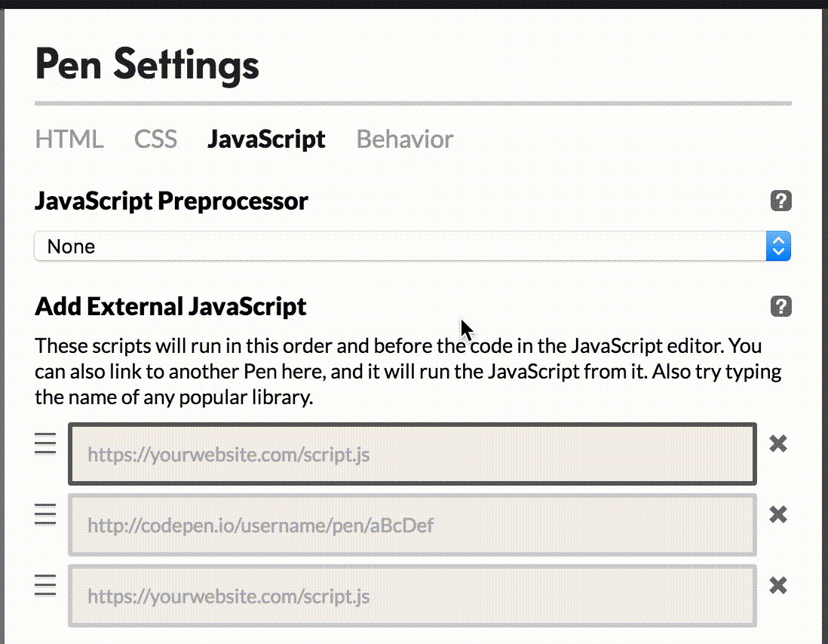This screenshot has width=828, height=644.
Task: Click the blue stepper arrows on the select
Action: pyautogui.click(x=777, y=246)
